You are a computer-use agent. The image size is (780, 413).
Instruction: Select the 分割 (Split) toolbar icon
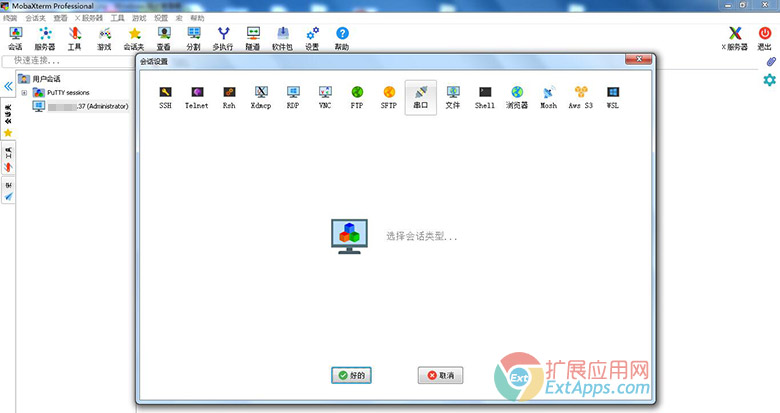coord(194,39)
